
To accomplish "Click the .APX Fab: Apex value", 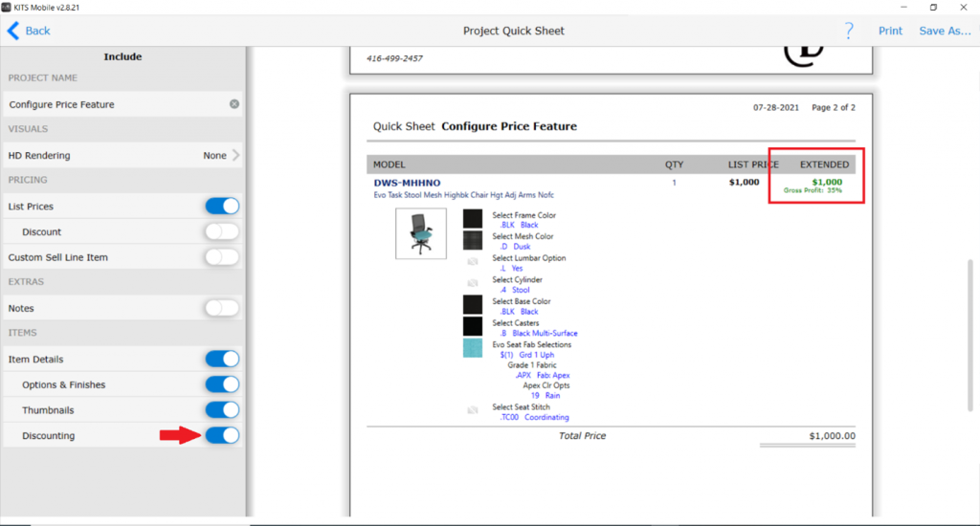I will (x=543, y=375).
